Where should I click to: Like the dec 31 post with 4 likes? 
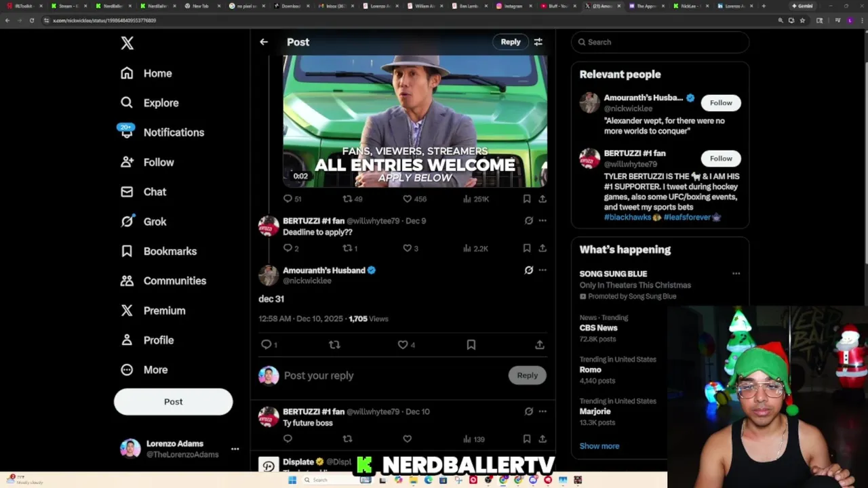point(406,344)
